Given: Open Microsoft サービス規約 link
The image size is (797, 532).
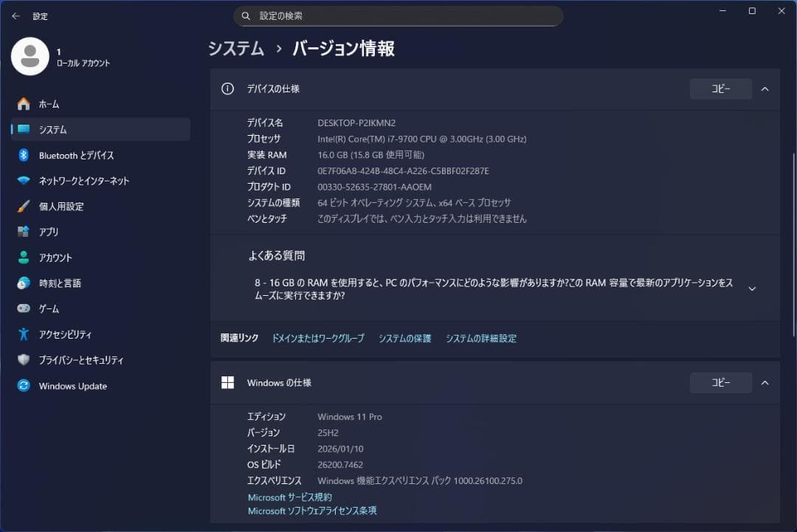Looking at the screenshot, I should (289, 497).
